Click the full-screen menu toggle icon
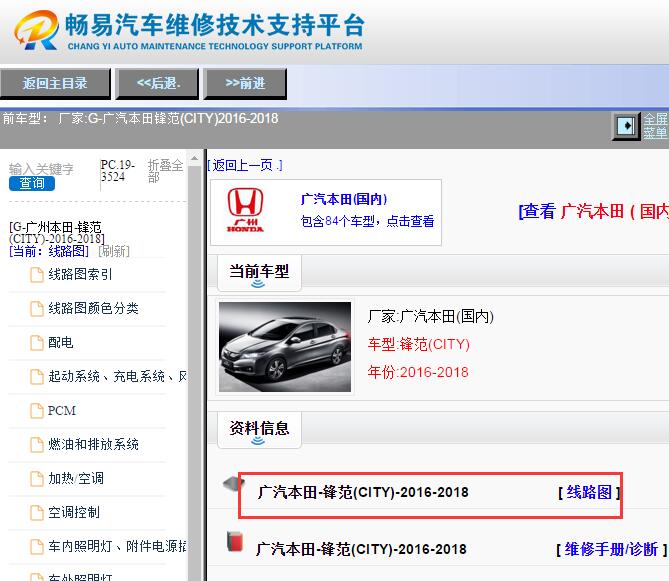Image resolution: width=669 pixels, height=581 pixels. [x=626, y=126]
